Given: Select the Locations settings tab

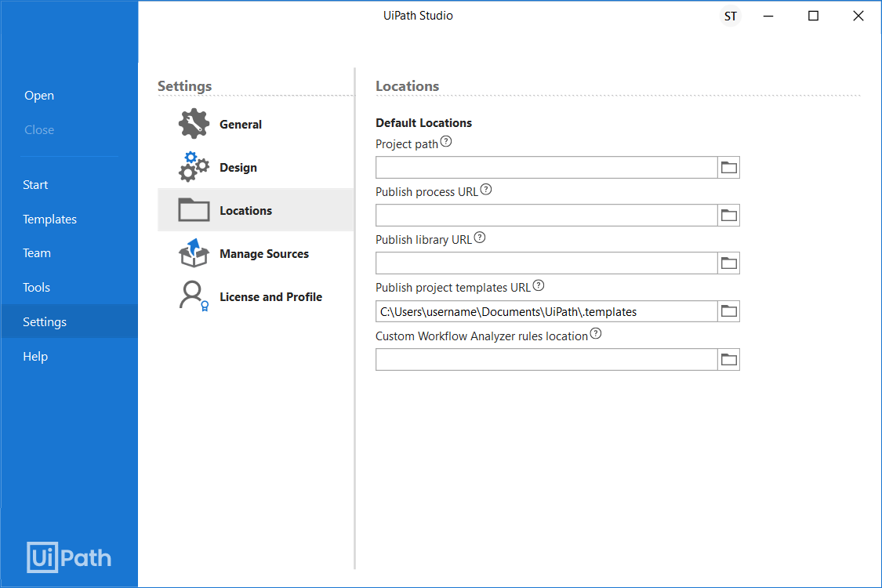Looking at the screenshot, I should pos(256,210).
